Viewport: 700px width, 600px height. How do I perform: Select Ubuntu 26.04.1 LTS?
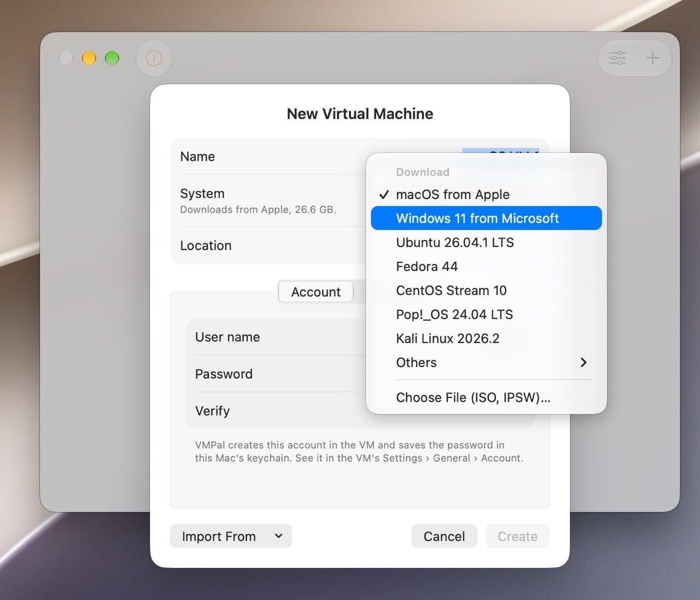point(486,243)
